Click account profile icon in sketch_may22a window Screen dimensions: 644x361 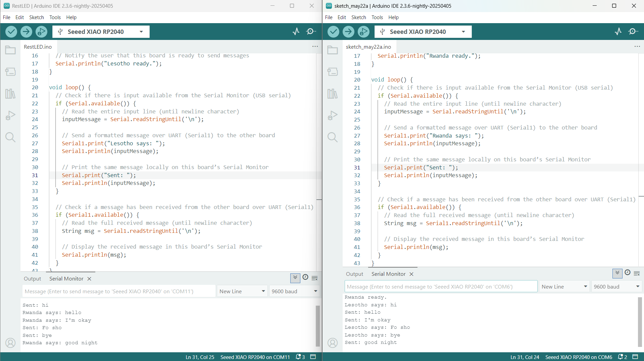[x=333, y=343]
